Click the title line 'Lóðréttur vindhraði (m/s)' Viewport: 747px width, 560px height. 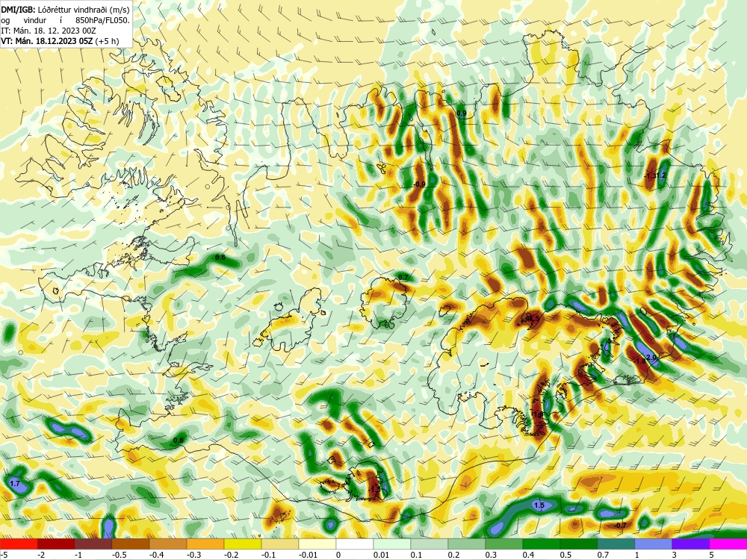click(x=84, y=10)
